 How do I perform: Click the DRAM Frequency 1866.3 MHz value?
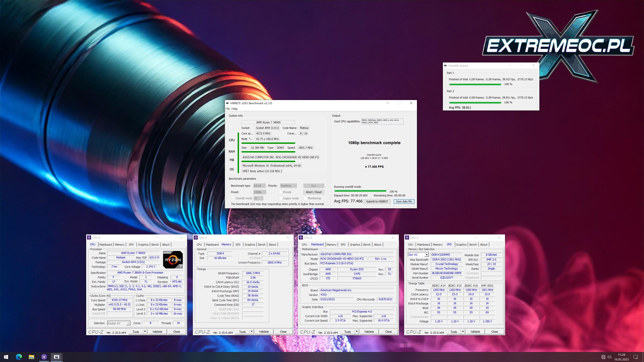pyautogui.click(x=253, y=273)
